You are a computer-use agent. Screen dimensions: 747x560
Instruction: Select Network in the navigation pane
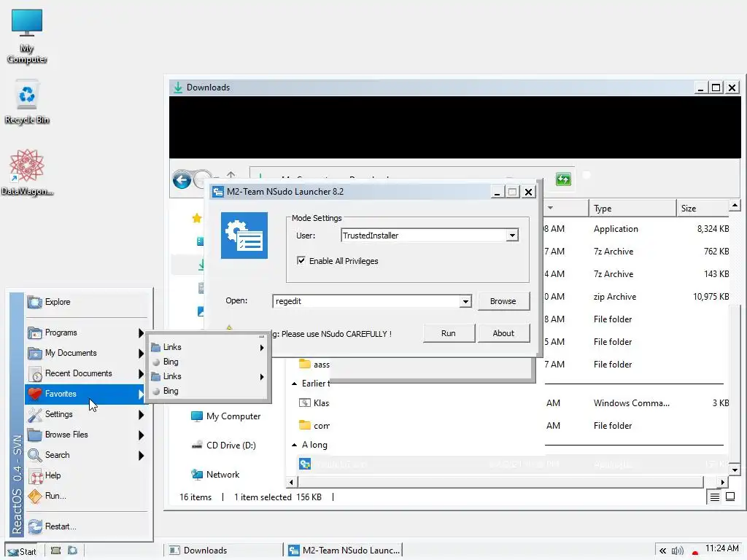coord(215,474)
